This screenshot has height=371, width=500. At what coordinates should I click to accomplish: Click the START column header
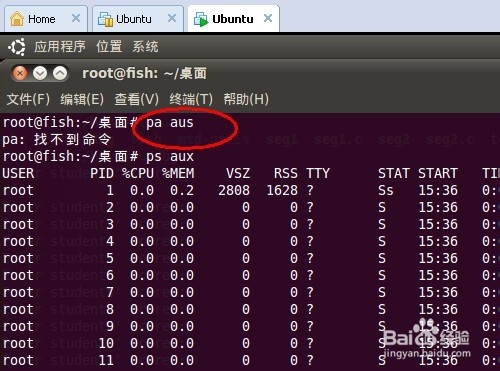(x=438, y=173)
